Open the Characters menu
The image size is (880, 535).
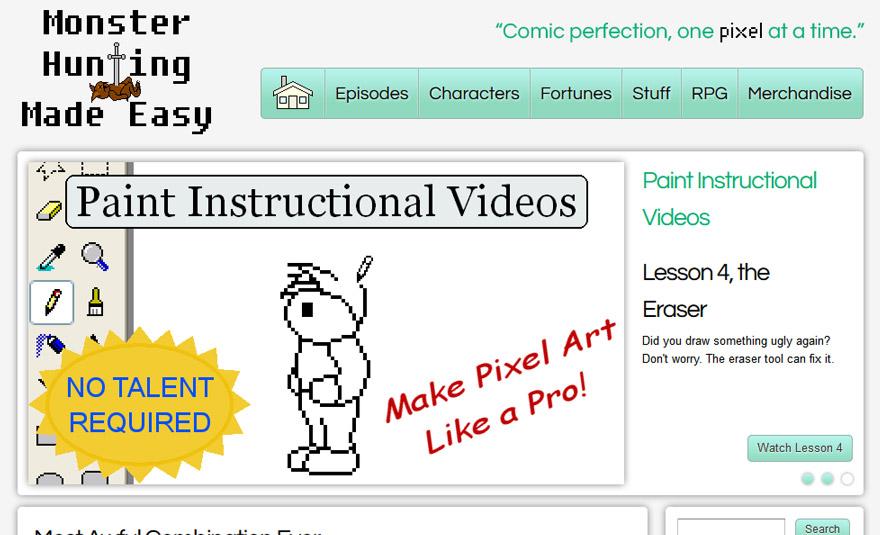474,93
